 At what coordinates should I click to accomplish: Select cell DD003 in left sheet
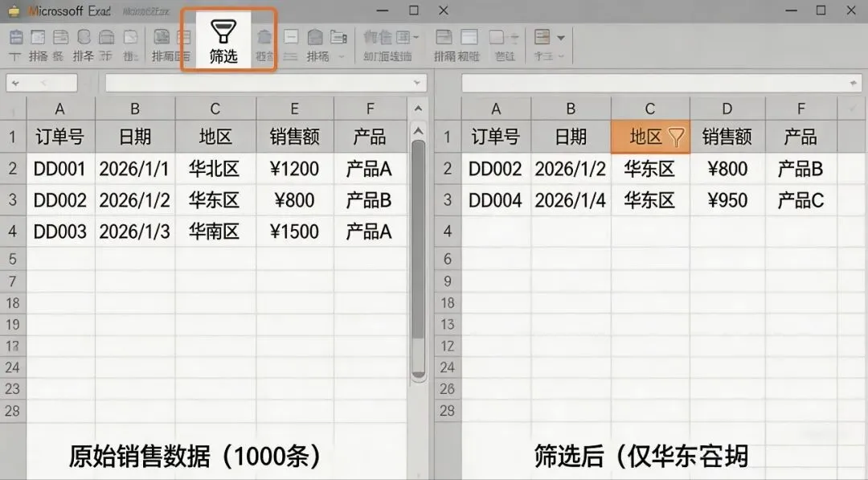tap(60, 232)
